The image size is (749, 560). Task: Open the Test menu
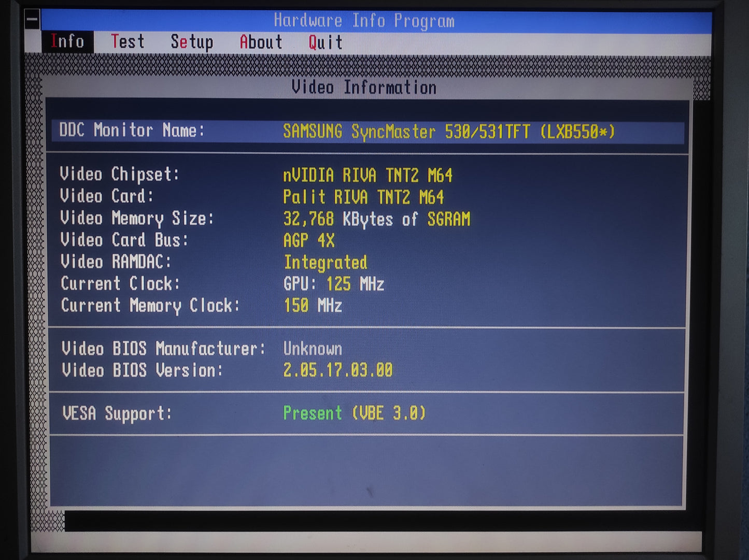[x=128, y=41]
